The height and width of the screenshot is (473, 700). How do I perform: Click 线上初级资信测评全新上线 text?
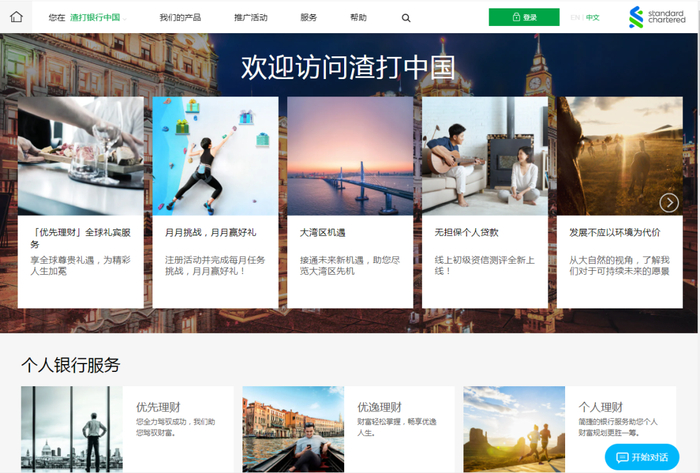484,266
